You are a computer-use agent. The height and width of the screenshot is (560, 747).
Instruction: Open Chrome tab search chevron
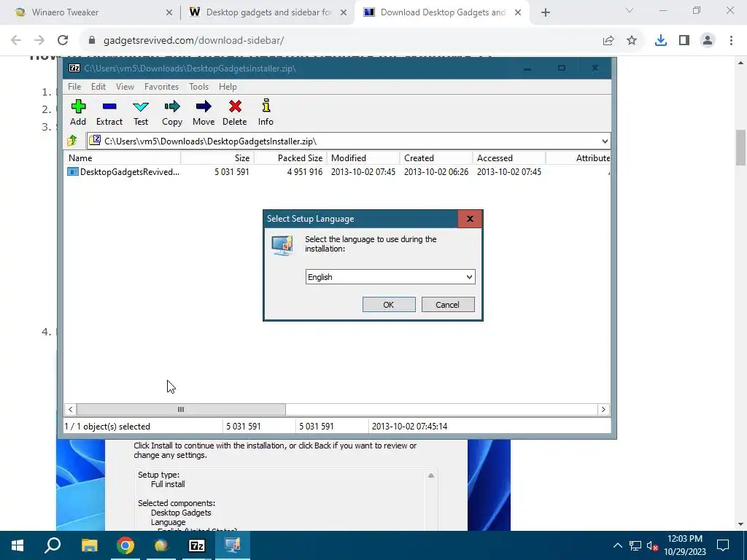click(x=630, y=10)
